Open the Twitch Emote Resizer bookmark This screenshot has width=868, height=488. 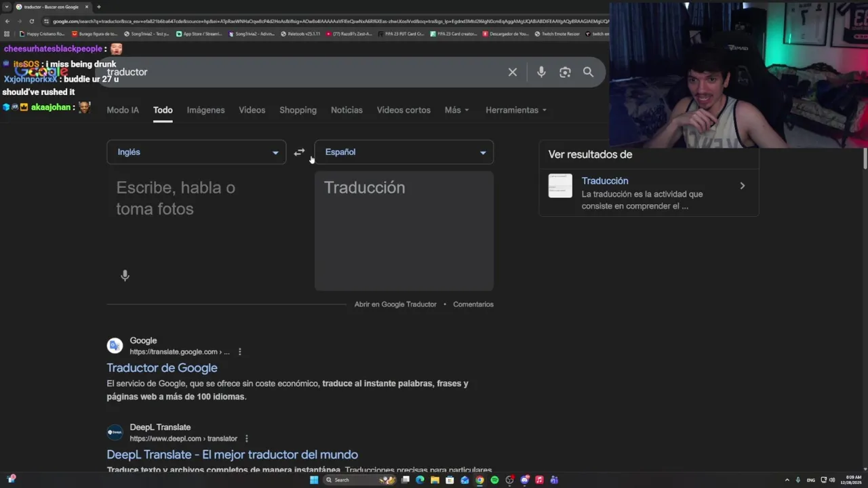[557, 33]
